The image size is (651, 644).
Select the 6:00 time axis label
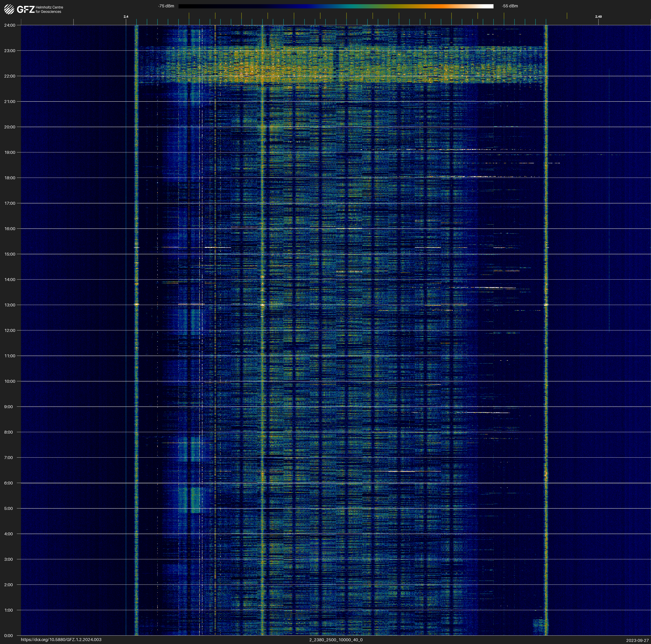coord(9,483)
